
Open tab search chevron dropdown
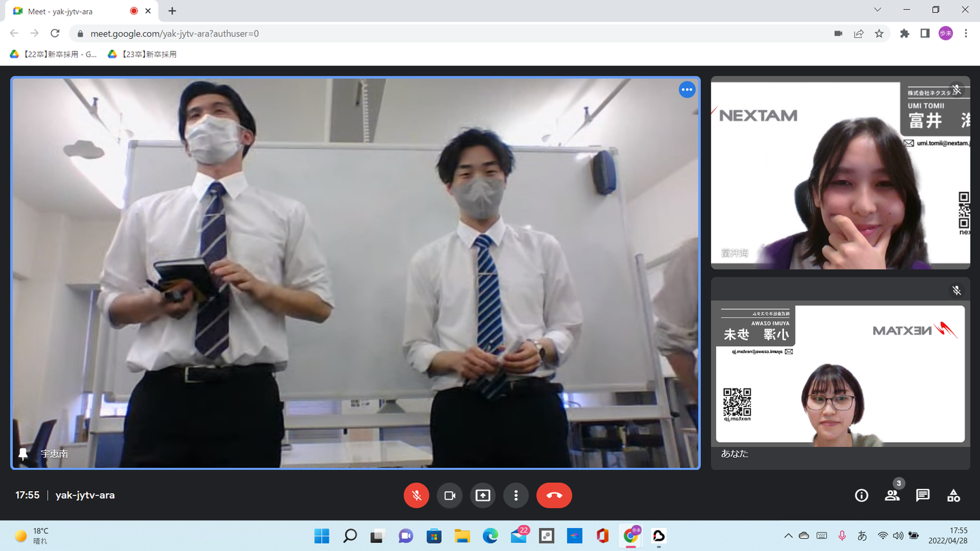tap(877, 10)
